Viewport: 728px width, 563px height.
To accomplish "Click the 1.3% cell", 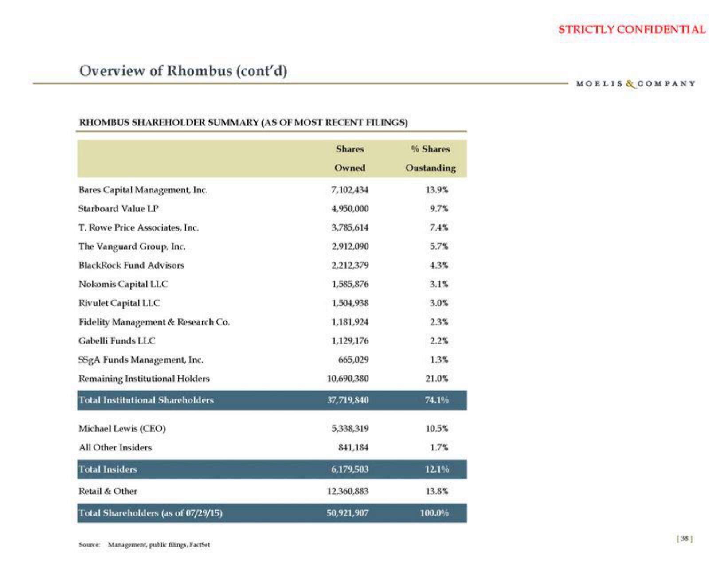I will (439, 360).
